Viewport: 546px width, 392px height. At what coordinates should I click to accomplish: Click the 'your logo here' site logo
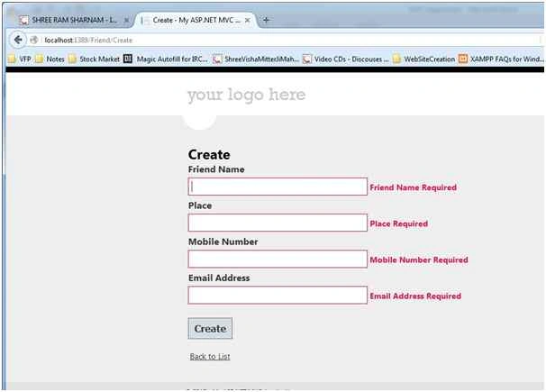coord(247,95)
